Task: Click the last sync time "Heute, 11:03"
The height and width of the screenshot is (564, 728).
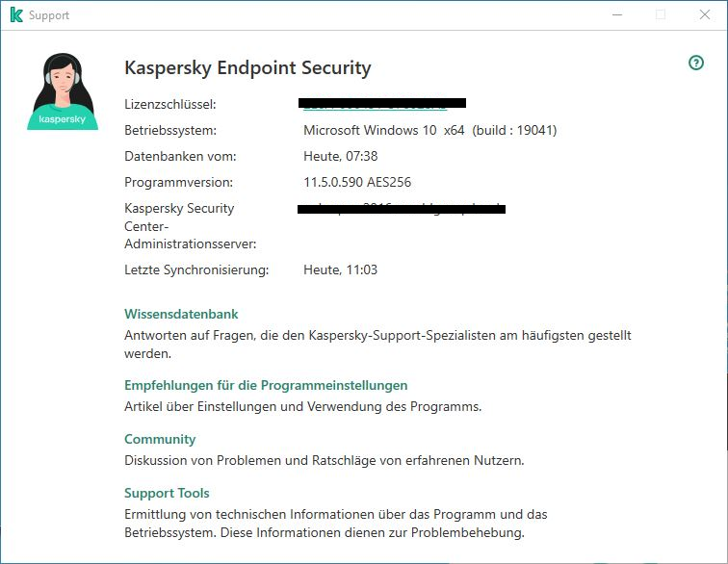Action: coord(340,269)
